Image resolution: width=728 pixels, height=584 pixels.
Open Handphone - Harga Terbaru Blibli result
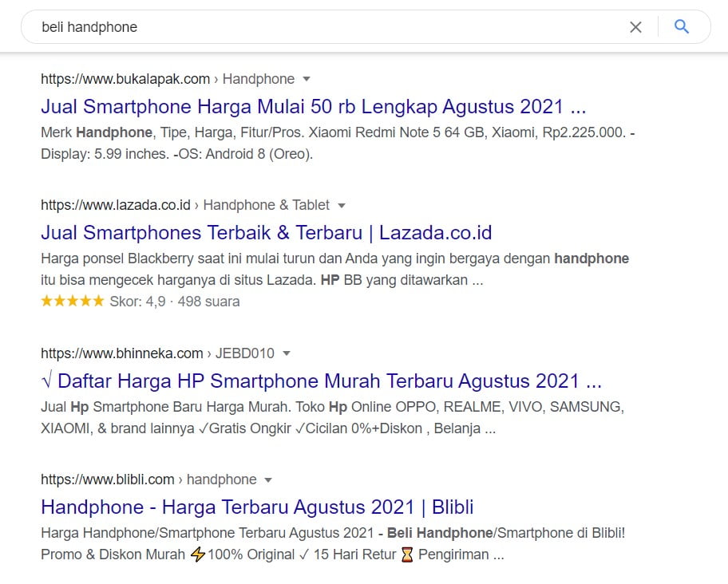[257, 507]
